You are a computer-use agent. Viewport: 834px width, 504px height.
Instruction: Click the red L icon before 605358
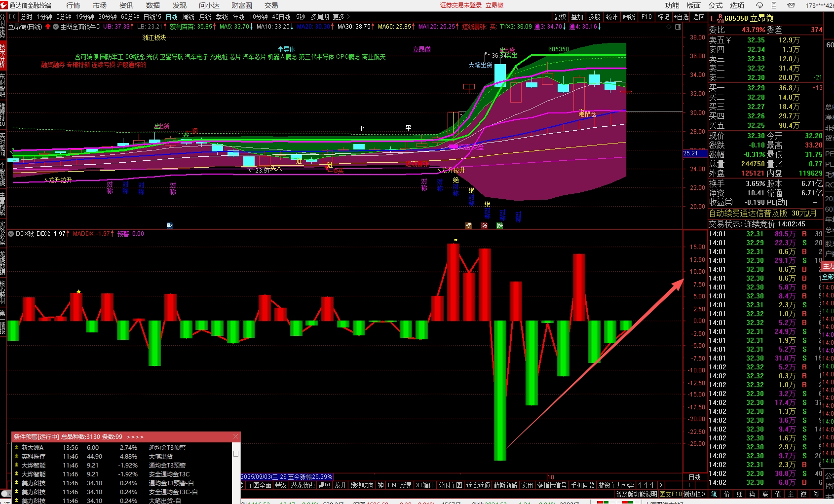(x=712, y=18)
